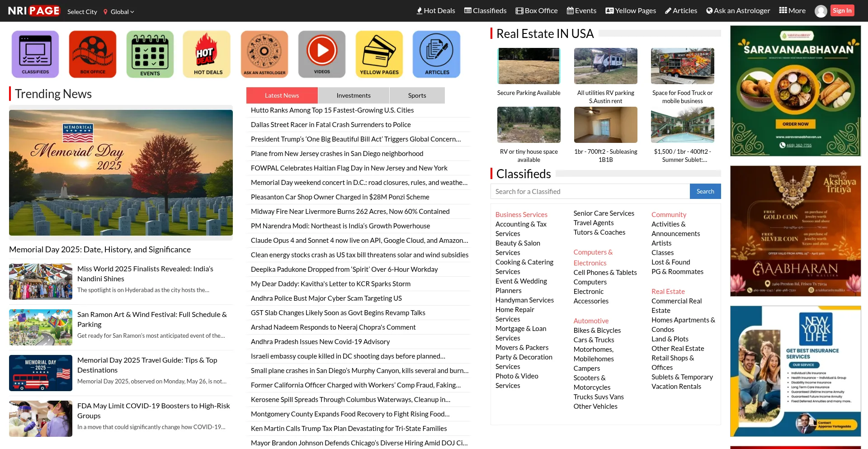Open PG & Roommates category
Image resolution: width=868 pixels, height=449 pixels.
point(677,271)
